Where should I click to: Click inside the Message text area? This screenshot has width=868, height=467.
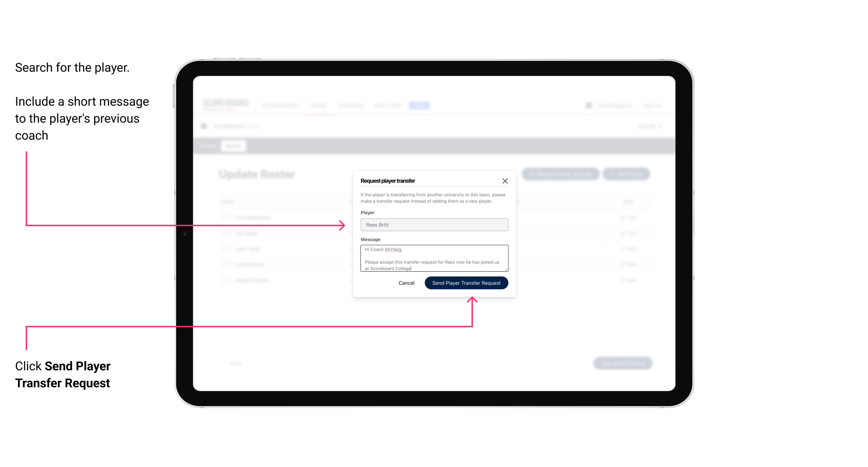click(433, 259)
